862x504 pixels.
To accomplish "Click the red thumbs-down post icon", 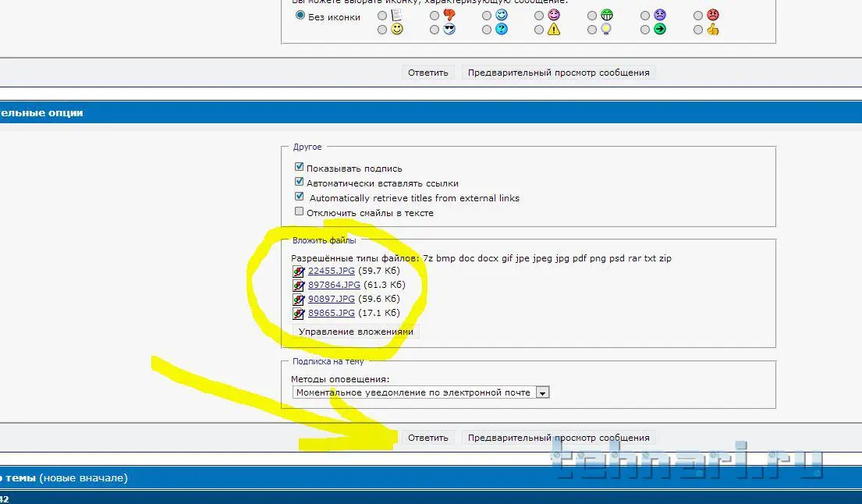I will click(x=449, y=15).
